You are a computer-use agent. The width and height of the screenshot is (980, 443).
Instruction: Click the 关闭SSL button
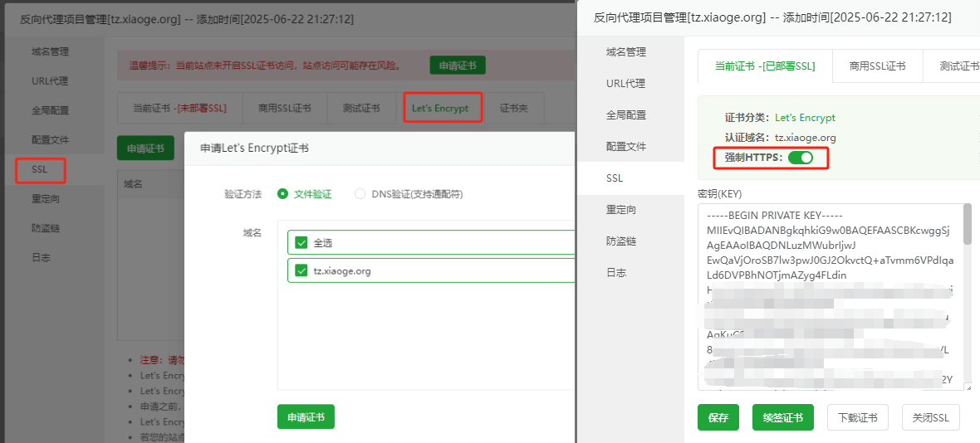[931, 417]
